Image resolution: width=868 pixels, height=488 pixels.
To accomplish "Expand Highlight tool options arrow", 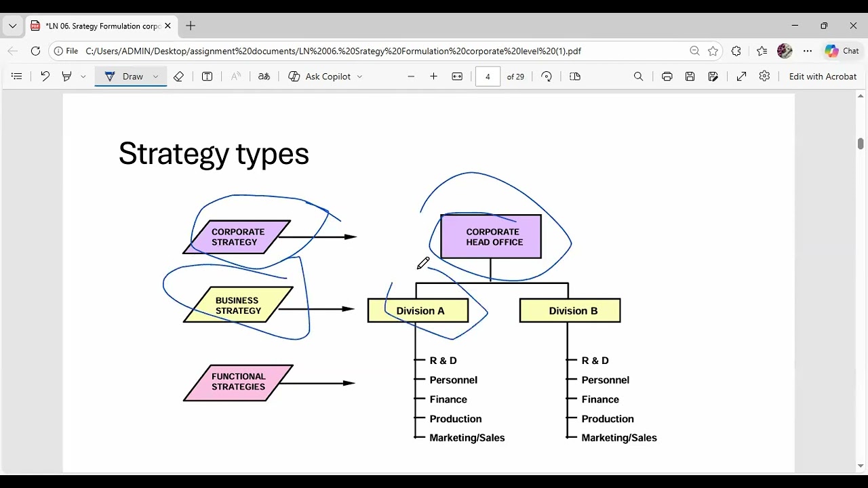I will click(83, 77).
